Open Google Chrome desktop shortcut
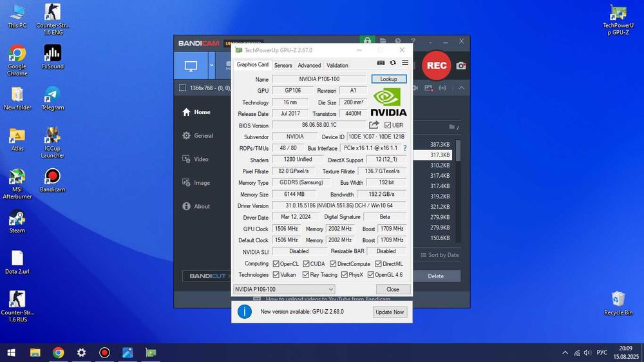The height and width of the screenshot is (362, 644). point(17,61)
